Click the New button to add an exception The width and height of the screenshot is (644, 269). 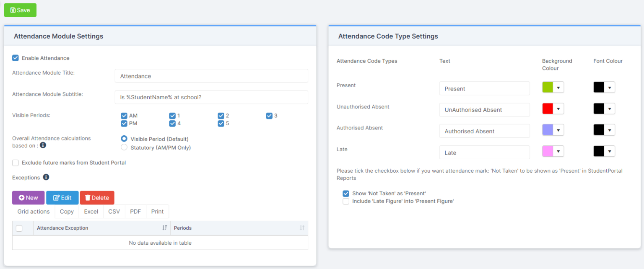click(x=28, y=197)
